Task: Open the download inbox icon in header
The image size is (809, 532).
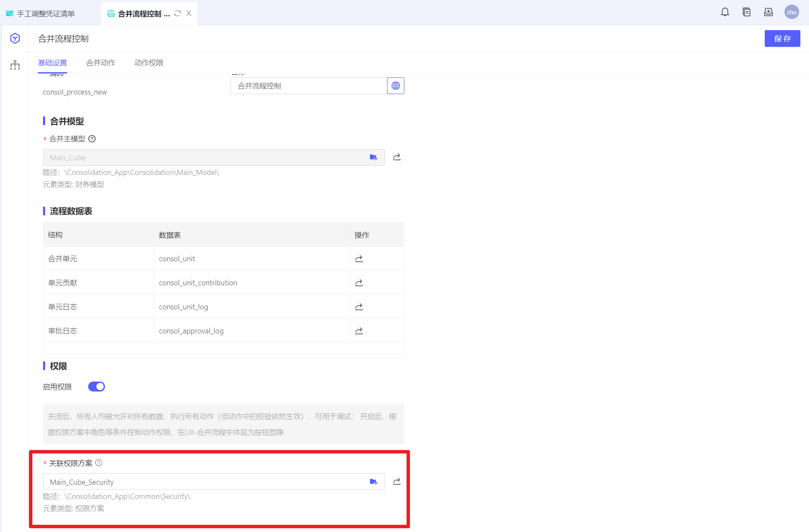Action: (768, 12)
